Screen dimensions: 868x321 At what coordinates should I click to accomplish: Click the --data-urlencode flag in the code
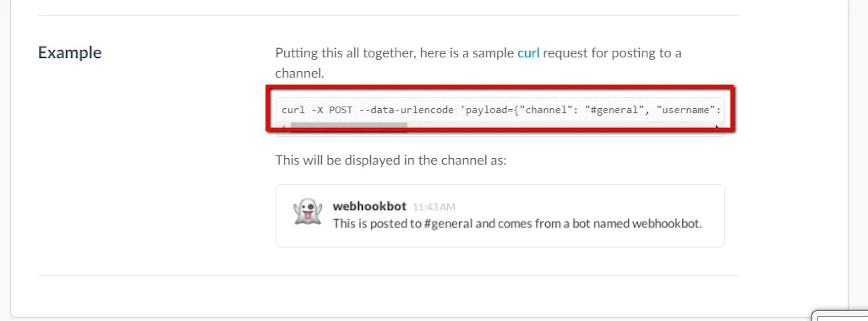pyautogui.click(x=406, y=110)
